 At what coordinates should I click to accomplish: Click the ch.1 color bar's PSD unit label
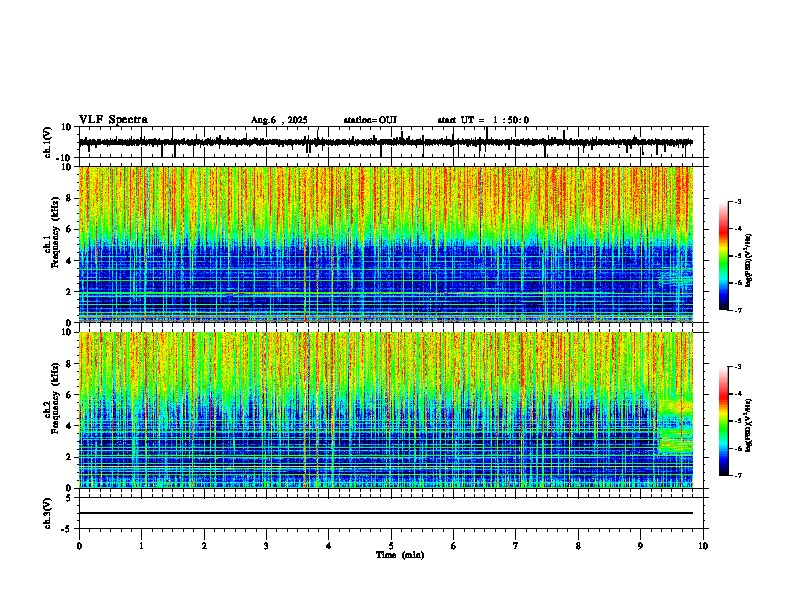748,261
